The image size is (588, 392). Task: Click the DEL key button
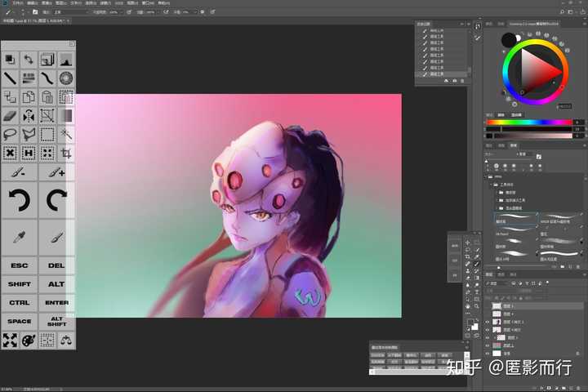pos(56,265)
